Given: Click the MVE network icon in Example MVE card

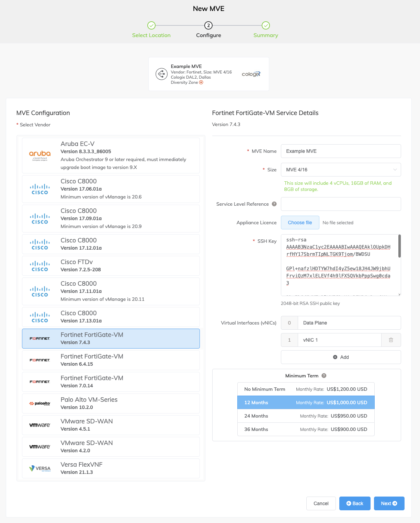Looking at the screenshot, I should click(x=161, y=74).
